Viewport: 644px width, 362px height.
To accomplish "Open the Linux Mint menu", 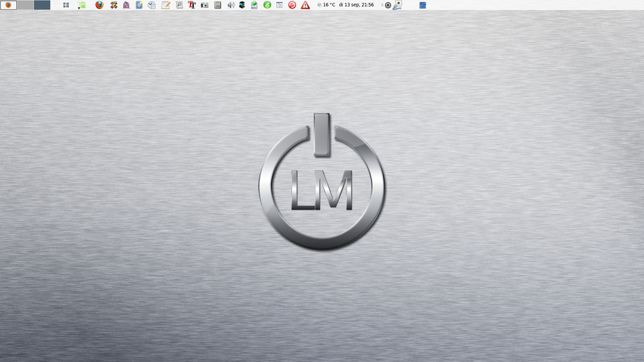I will pyautogui.click(x=82, y=5).
